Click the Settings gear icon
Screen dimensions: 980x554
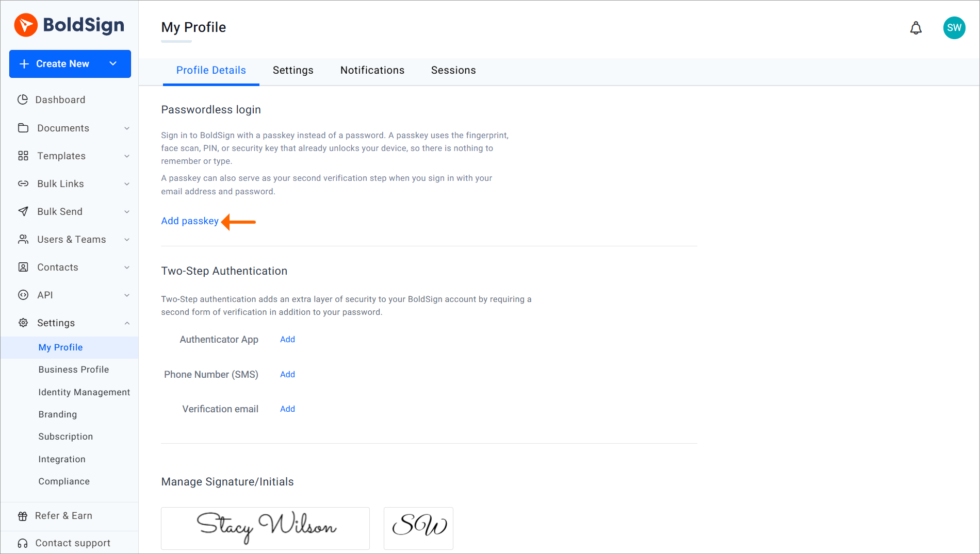[x=23, y=323]
